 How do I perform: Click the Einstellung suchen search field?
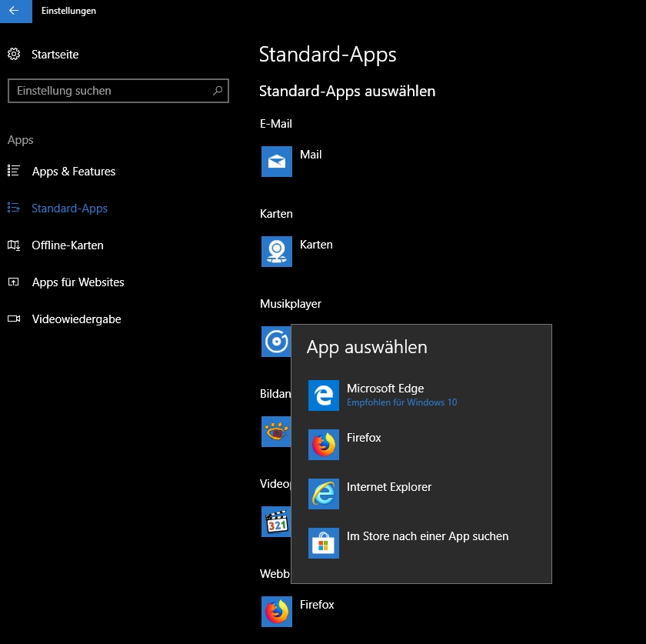(x=108, y=91)
